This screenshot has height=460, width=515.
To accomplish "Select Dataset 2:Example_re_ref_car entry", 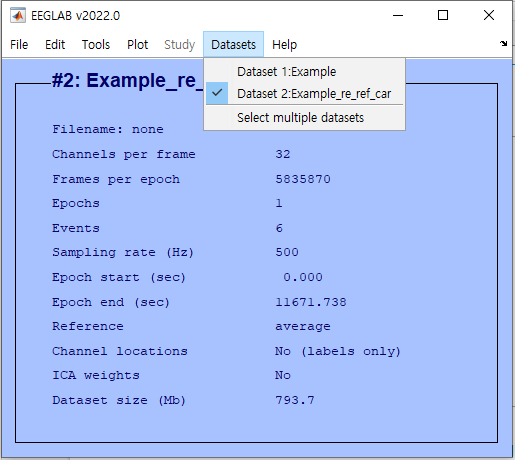I will (304, 94).
